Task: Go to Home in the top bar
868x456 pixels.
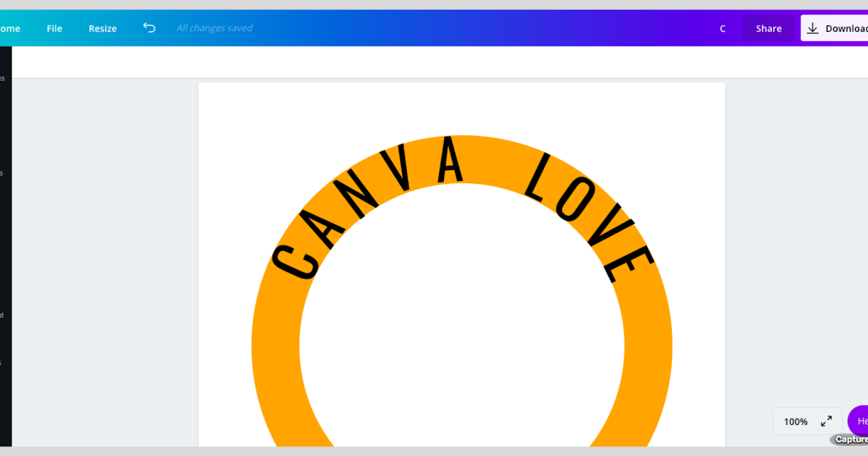Action: click(x=9, y=28)
